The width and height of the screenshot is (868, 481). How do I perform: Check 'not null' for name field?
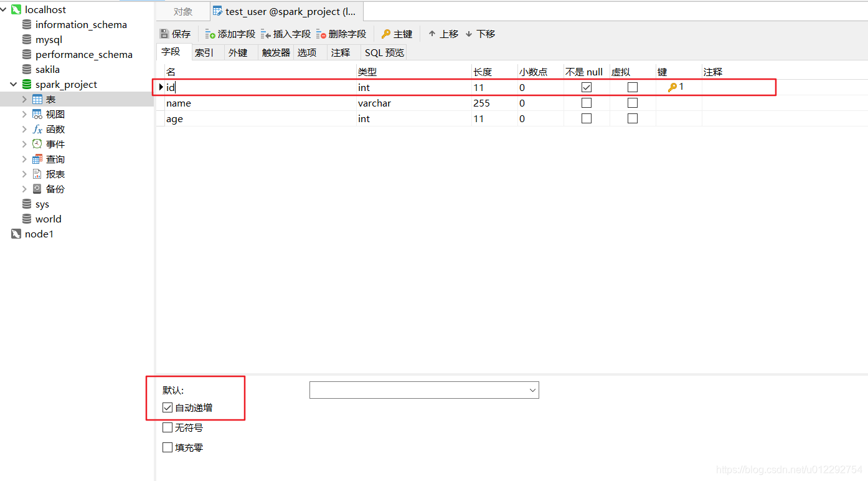587,103
